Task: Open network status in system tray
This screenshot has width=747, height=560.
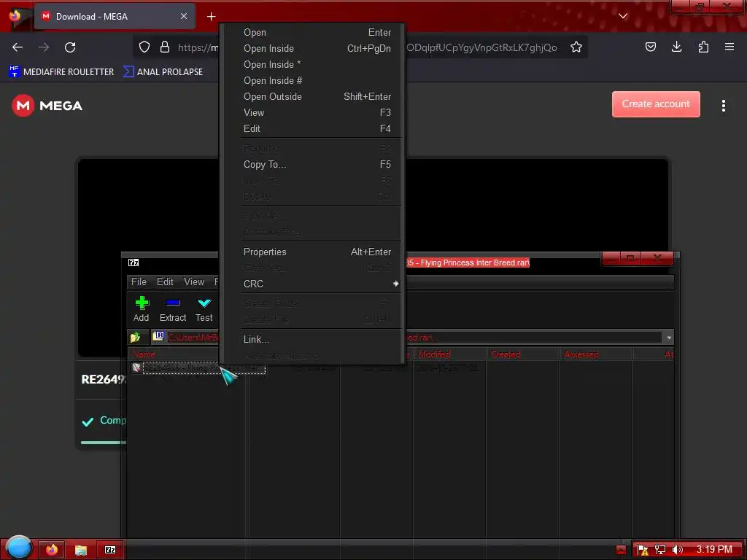Action: click(x=659, y=550)
